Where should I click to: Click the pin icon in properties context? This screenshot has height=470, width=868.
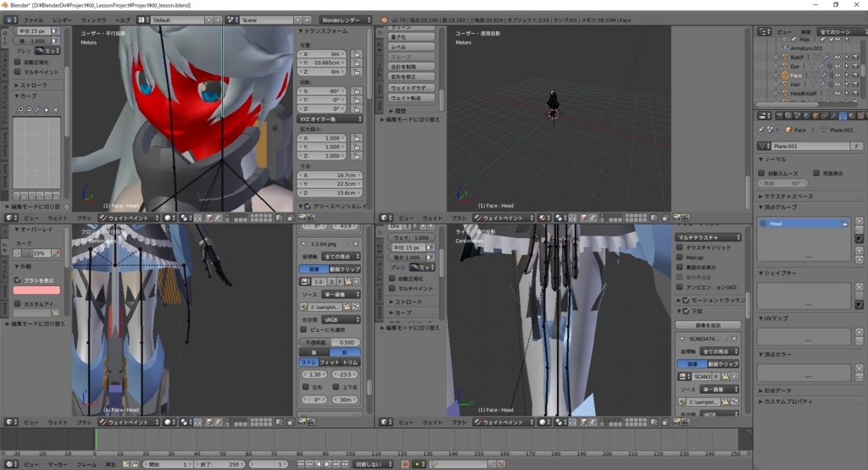tap(761, 130)
